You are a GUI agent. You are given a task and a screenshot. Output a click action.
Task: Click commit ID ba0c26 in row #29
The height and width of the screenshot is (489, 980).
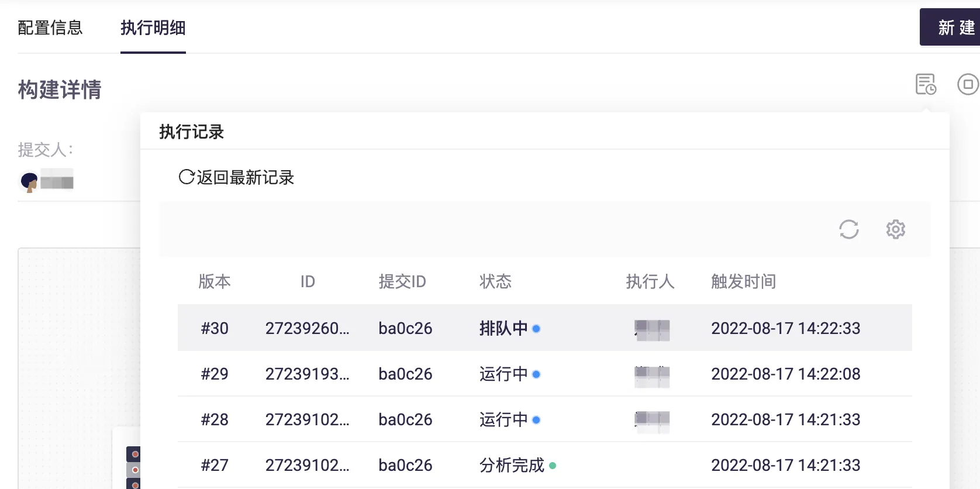coord(405,374)
